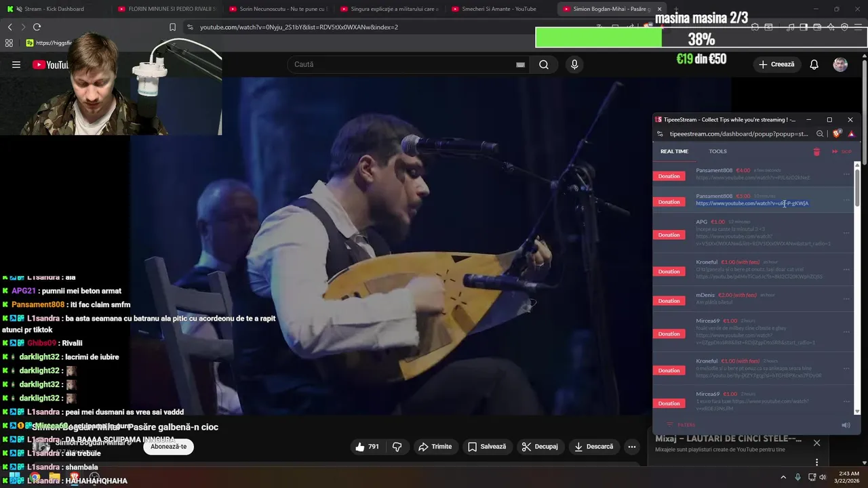Skip the current TipeeeStream alert
Image resolution: width=868 pixels, height=488 pixels.
pyautogui.click(x=842, y=152)
